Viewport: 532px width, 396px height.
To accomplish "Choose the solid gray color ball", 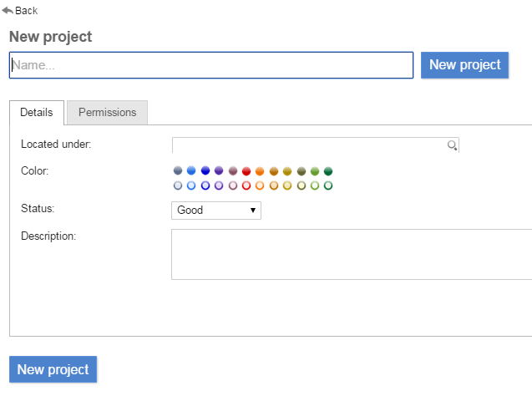I will click(178, 171).
